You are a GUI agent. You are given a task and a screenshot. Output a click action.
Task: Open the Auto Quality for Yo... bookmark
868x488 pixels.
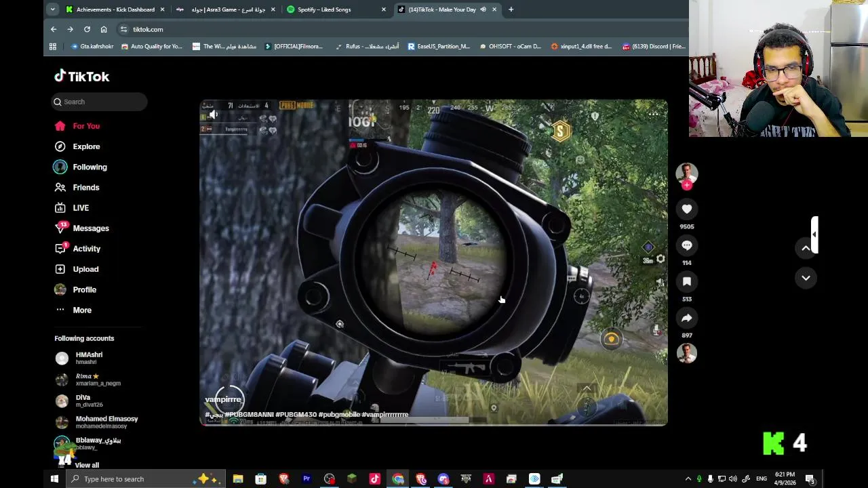point(152,47)
